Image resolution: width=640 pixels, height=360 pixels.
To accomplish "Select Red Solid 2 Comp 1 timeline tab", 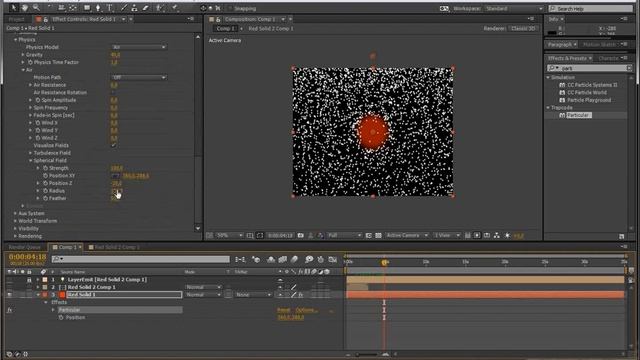I will coord(114,247).
